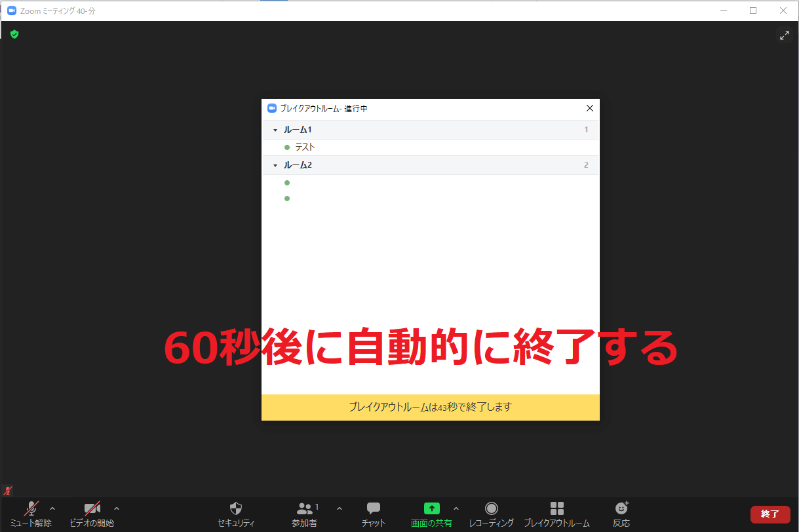The image size is (799, 532).
Task: Open video options arrow next to camera
Action: coord(117,508)
